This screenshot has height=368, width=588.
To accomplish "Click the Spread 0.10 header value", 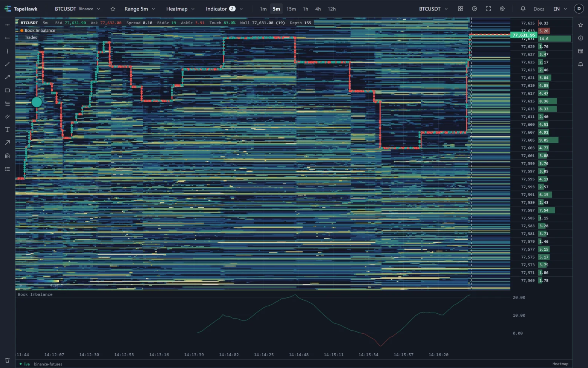I will point(139,23).
